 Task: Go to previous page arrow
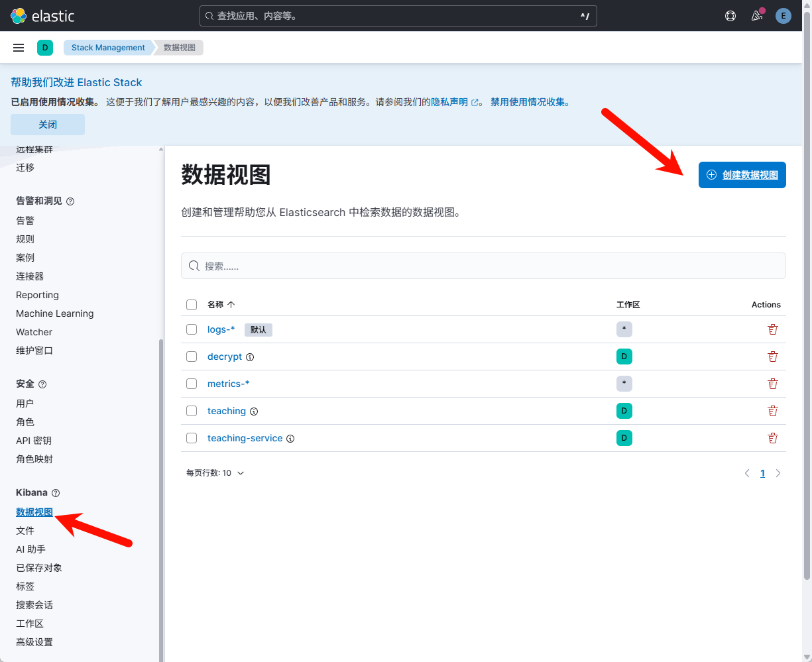click(x=747, y=473)
